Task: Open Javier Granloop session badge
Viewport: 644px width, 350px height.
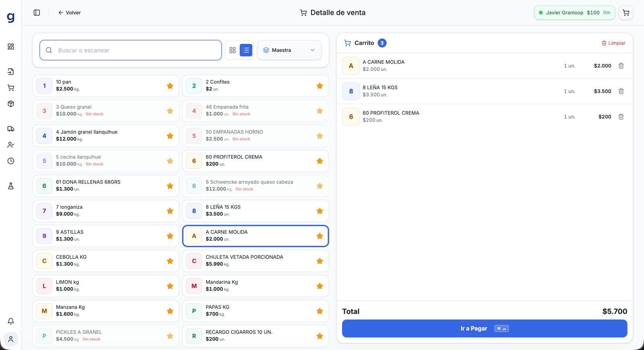Action: tap(574, 12)
